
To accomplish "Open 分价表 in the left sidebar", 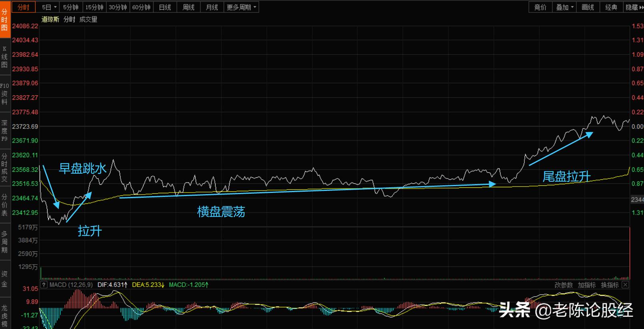I will 5,205.
